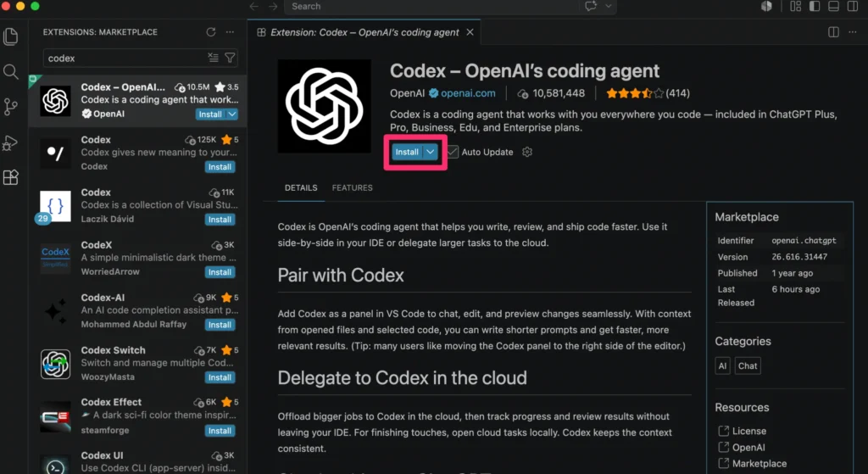Click the verified publisher badge next to OpenAI
The image size is (868, 474).
433,93
